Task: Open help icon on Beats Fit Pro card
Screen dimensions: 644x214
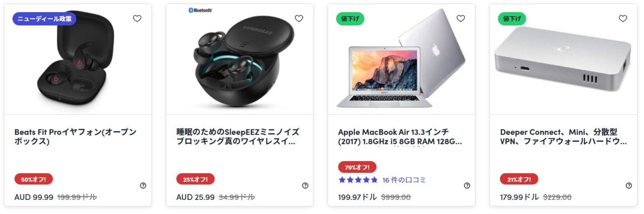Action: click(143, 186)
